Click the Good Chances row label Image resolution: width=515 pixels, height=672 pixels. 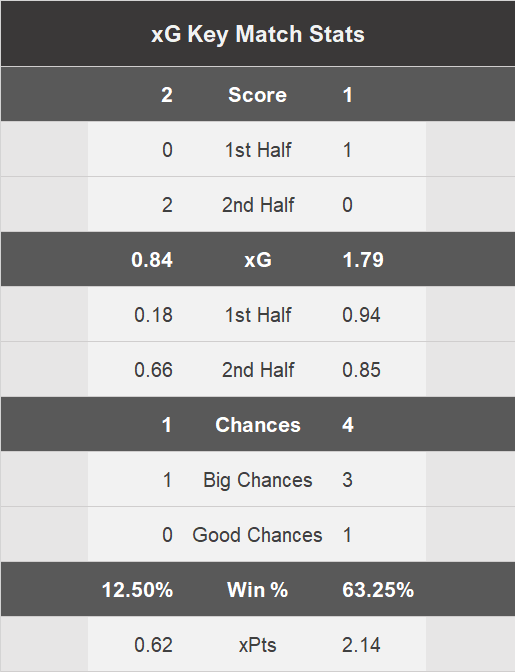pyautogui.click(x=257, y=535)
